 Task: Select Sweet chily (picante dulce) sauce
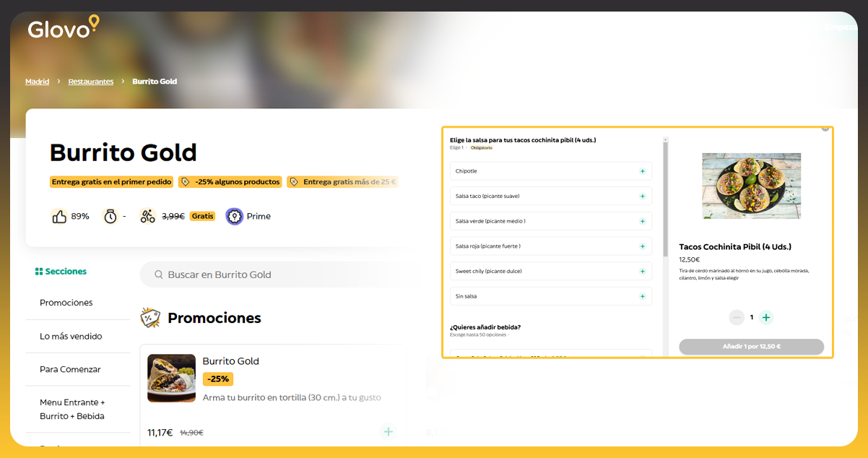click(550, 271)
